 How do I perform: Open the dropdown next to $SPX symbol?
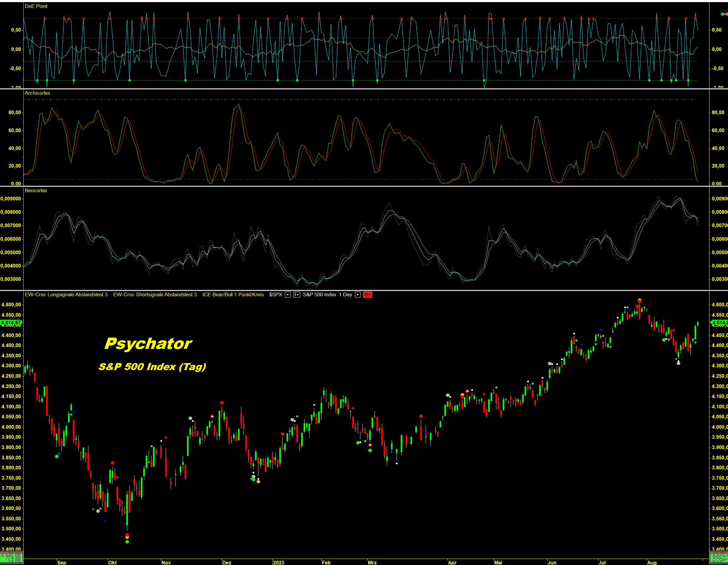coord(288,295)
